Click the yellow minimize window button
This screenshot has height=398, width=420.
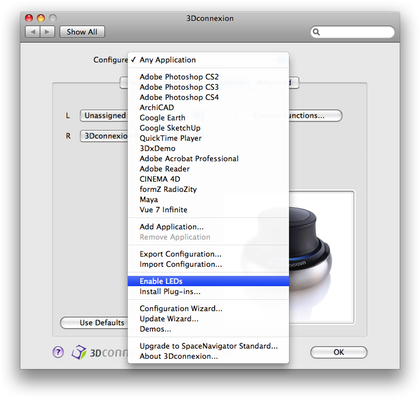point(41,18)
